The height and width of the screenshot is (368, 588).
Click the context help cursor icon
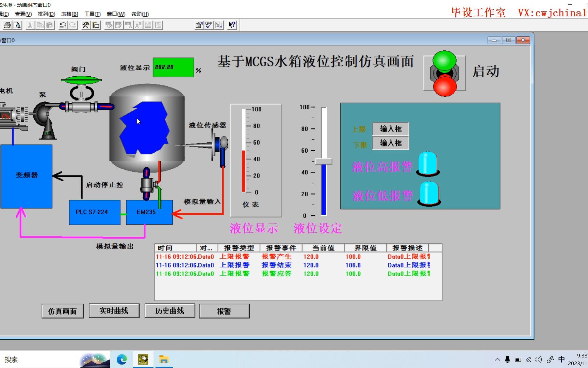[232, 25]
